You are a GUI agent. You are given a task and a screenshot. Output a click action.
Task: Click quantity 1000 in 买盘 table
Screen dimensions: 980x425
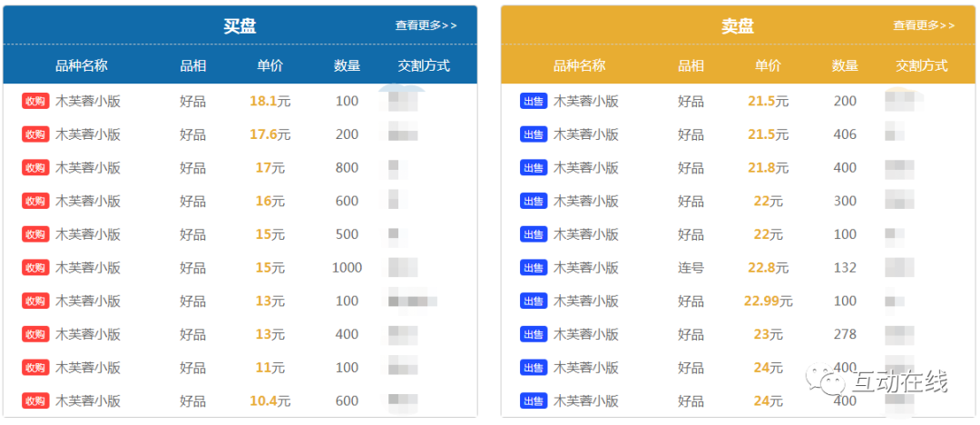347,267
